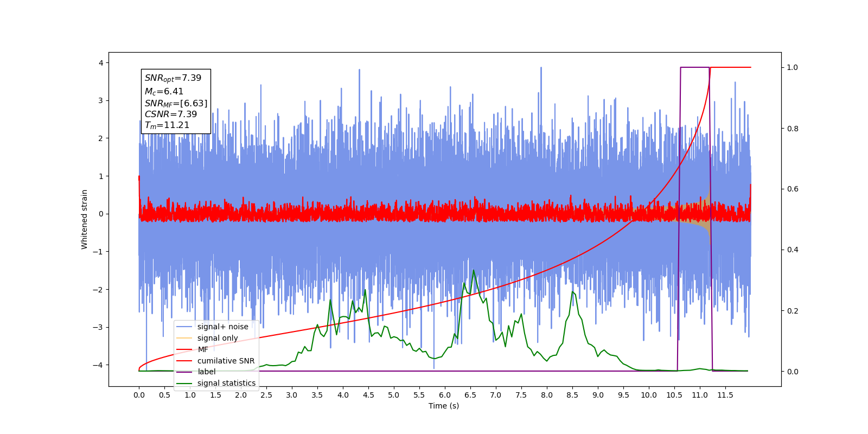868x434 pixels.
Task: Click the 0.8 tick on the right axis
Action: point(793,129)
